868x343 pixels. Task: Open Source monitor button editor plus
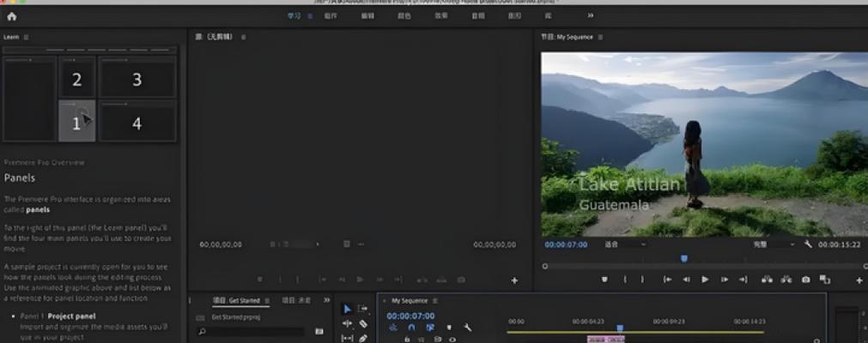pyautogui.click(x=514, y=280)
